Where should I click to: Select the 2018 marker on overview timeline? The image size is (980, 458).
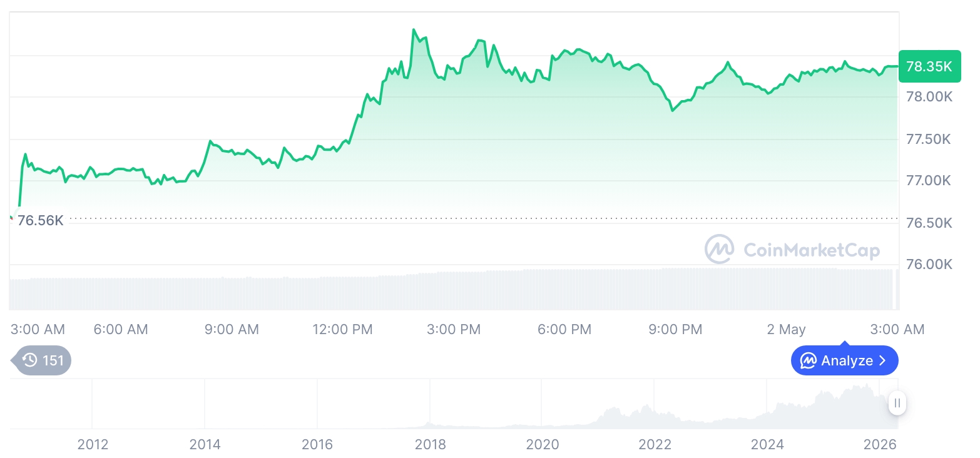(x=431, y=444)
